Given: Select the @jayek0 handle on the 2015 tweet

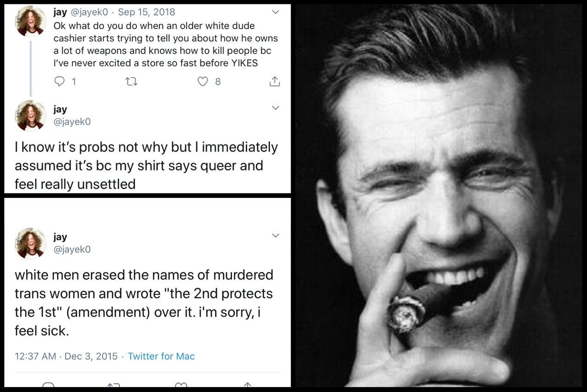Looking at the screenshot, I should [72, 249].
